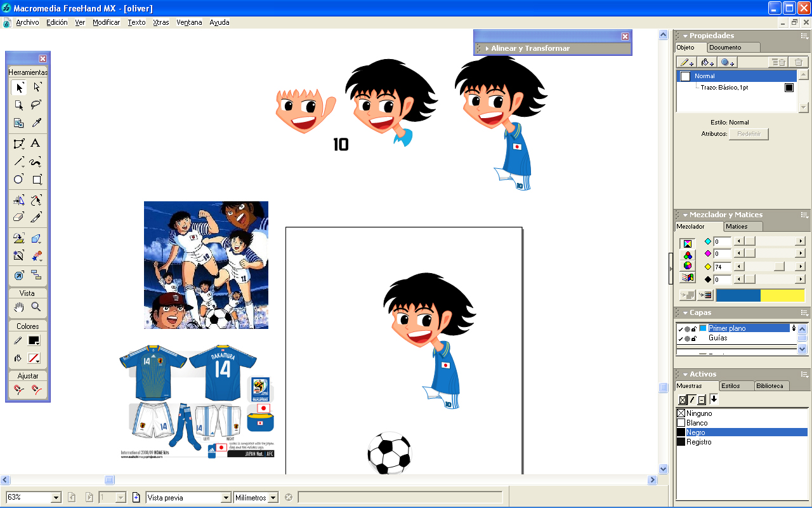Select the Extrude tool
812x508 pixels.
37,239
